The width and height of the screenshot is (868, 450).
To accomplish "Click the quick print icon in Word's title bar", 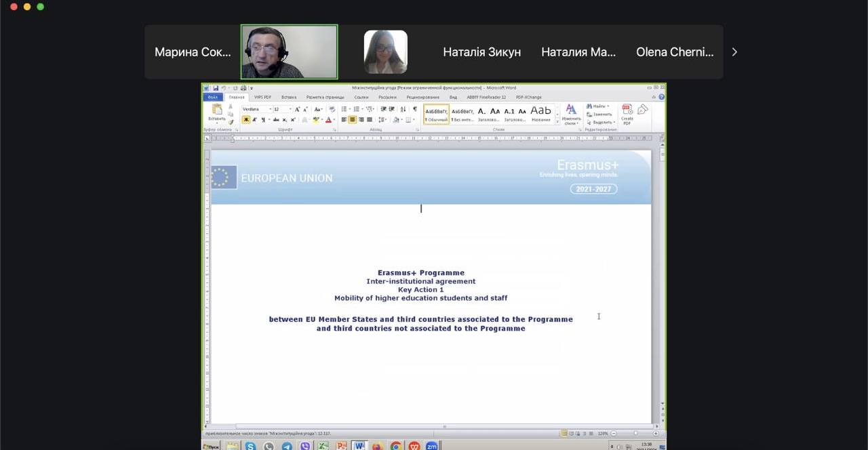I will pyautogui.click(x=243, y=88).
